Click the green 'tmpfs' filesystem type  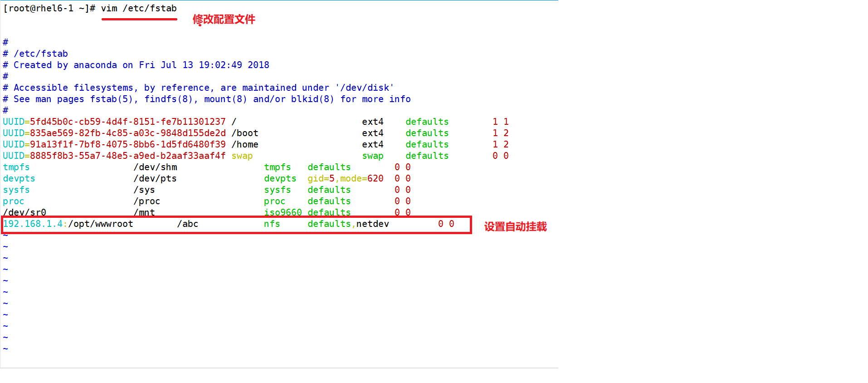click(x=278, y=167)
